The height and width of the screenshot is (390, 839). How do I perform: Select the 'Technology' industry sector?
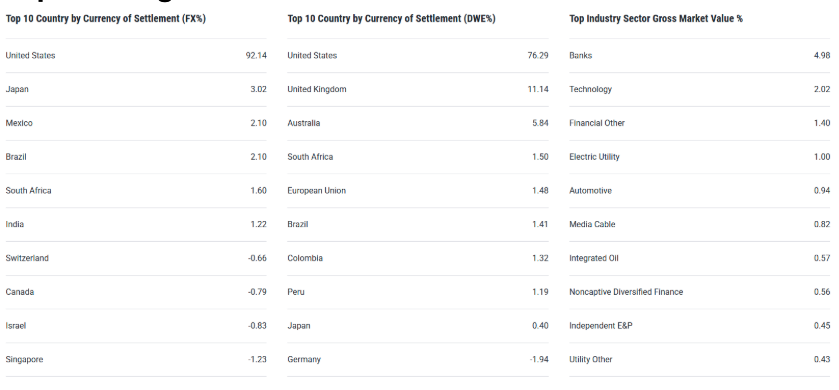tap(590, 89)
